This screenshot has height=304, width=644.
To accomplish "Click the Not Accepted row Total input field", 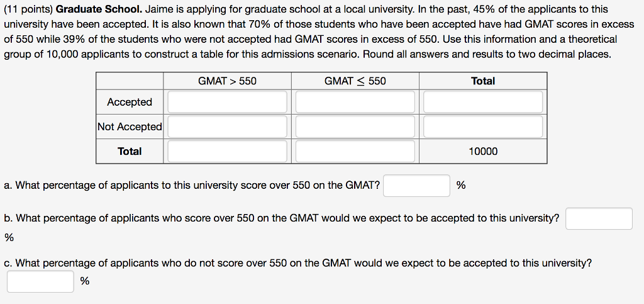I will coord(483,127).
